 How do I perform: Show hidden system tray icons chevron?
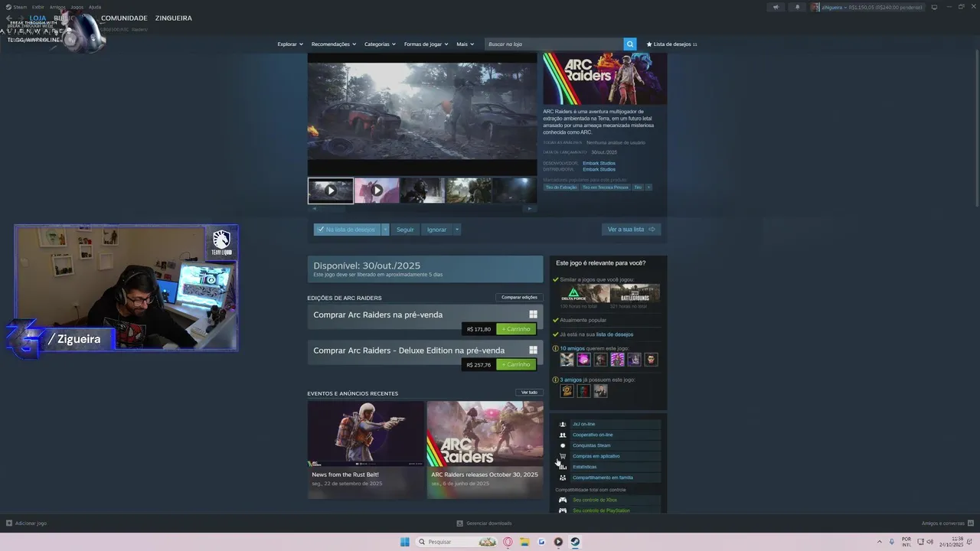[x=880, y=542]
